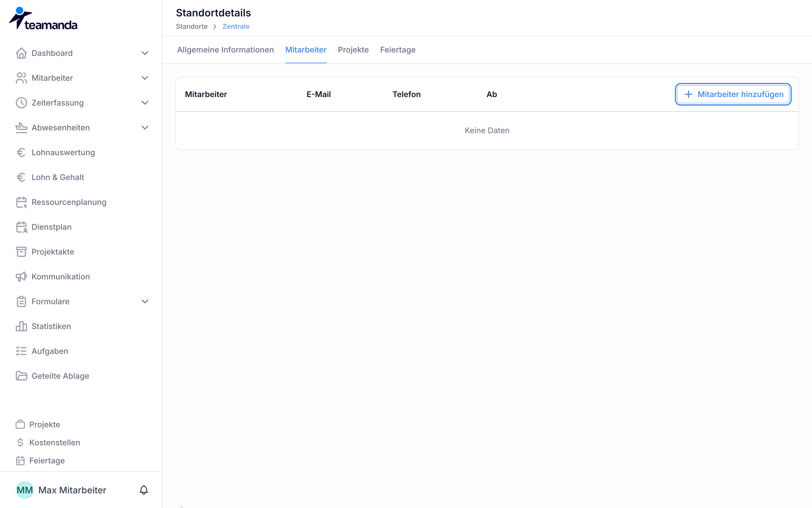
Task: Click the Dienstplan calendar icon
Action: click(x=21, y=227)
